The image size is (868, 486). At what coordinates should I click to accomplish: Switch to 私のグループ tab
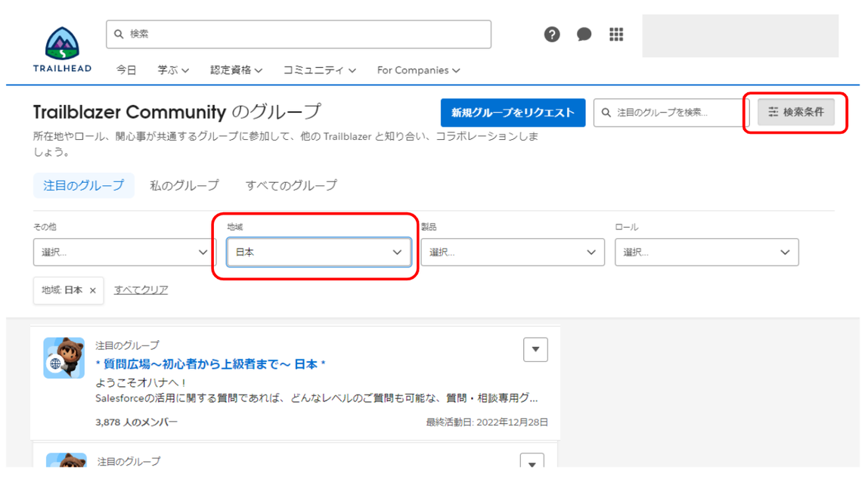184,185
